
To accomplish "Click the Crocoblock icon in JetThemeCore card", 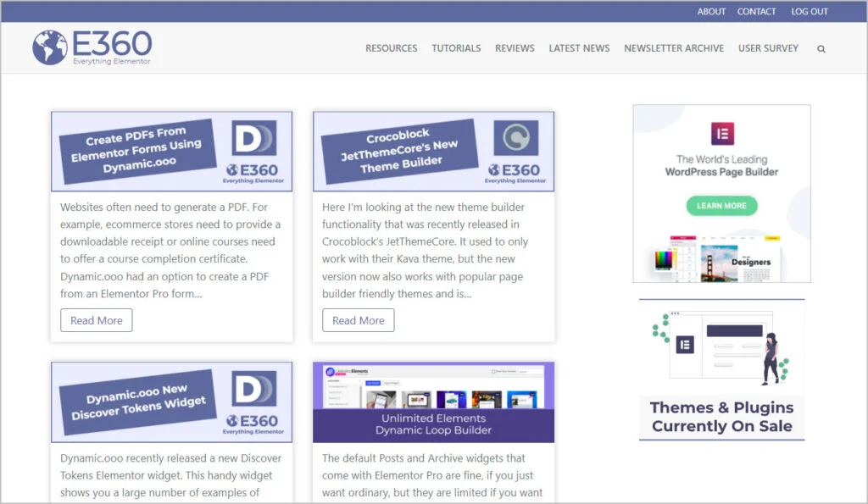I will 515,138.
